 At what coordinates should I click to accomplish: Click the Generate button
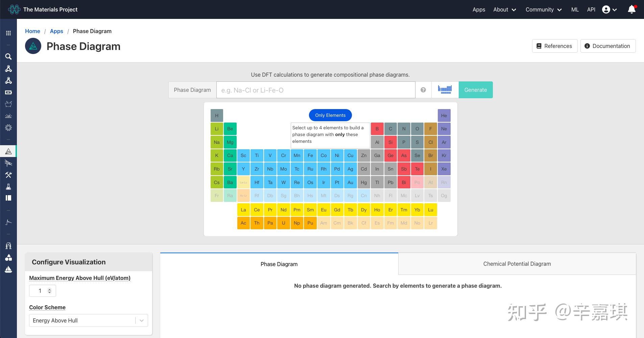click(475, 90)
